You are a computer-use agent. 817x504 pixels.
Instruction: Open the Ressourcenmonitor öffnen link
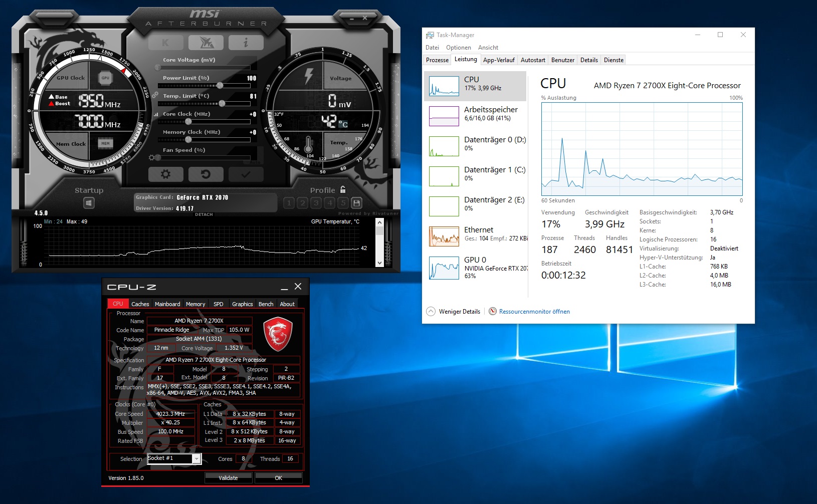tap(534, 312)
